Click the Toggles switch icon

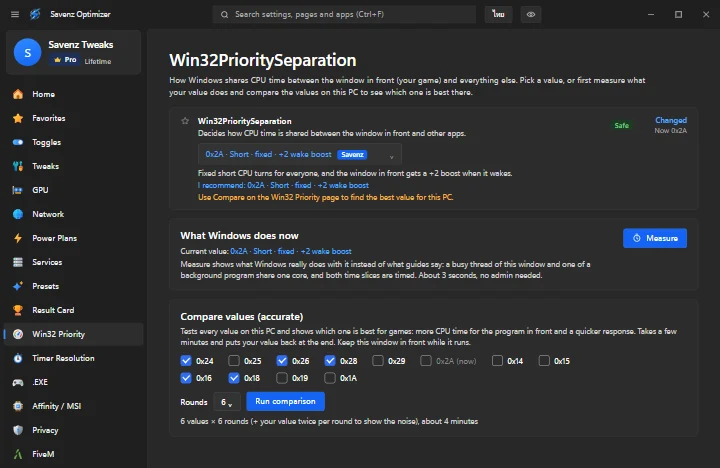18,142
